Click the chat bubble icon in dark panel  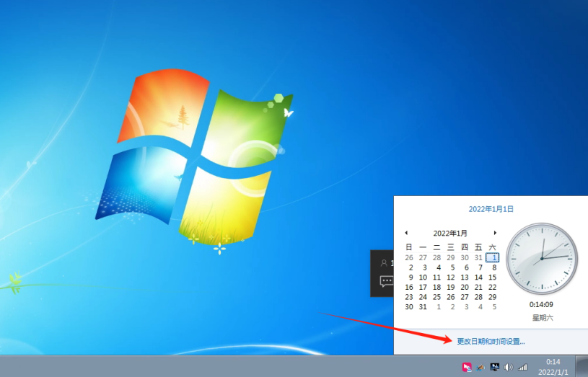(387, 280)
